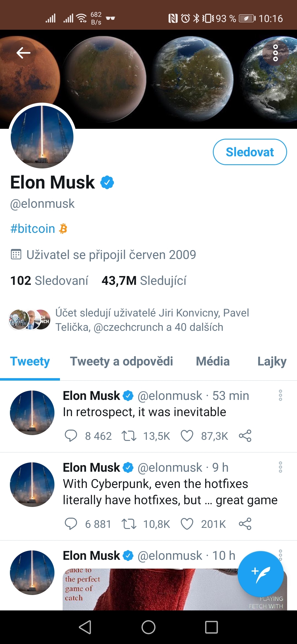This screenshot has width=297, height=644.
Task: Like the 'In retrospect, it was inevitable' tweet
Action: point(187,436)
